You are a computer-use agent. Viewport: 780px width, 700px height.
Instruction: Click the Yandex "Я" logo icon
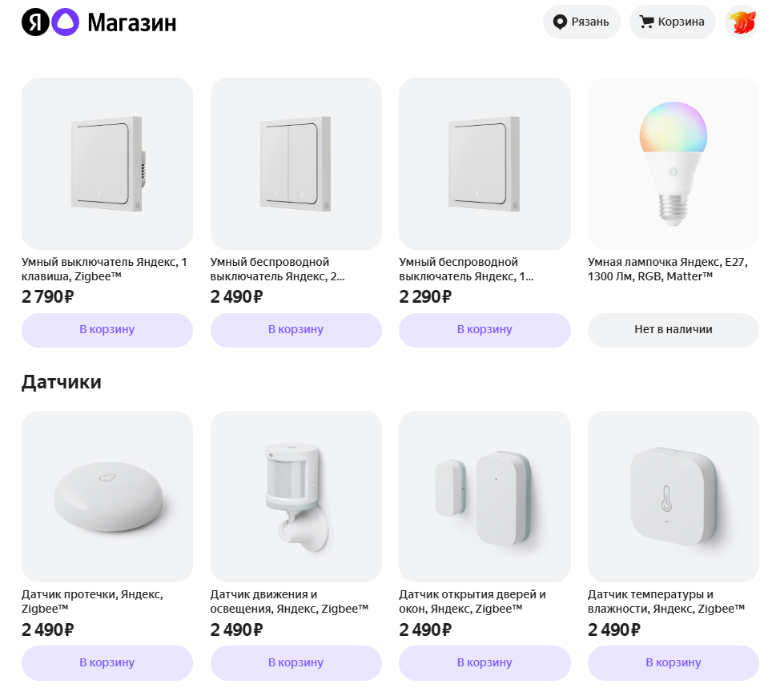point(34,22)
